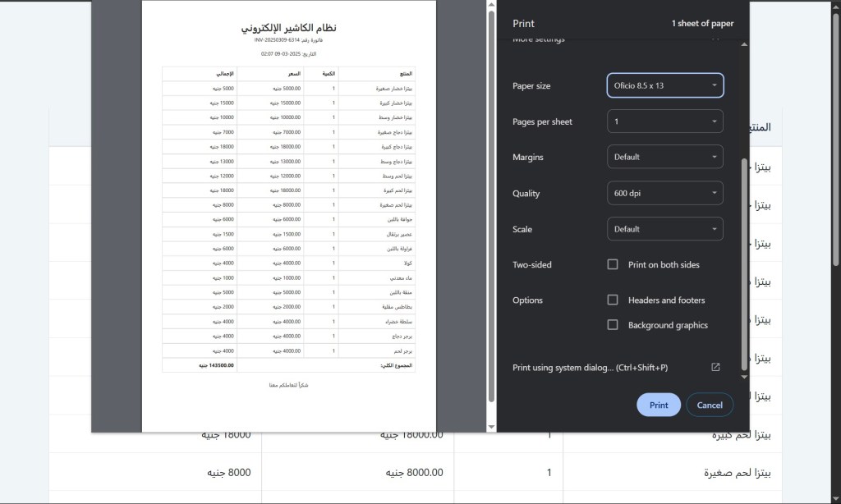This screenshot has height=504, width=841.
Task: Open the external-link icon for system dialog
Action: (715, 367)
